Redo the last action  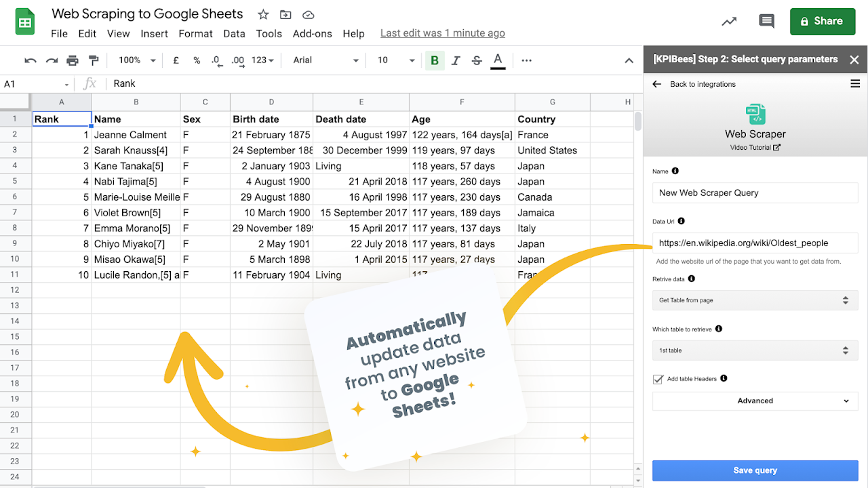pyautogui.click(x=52, y=60)
